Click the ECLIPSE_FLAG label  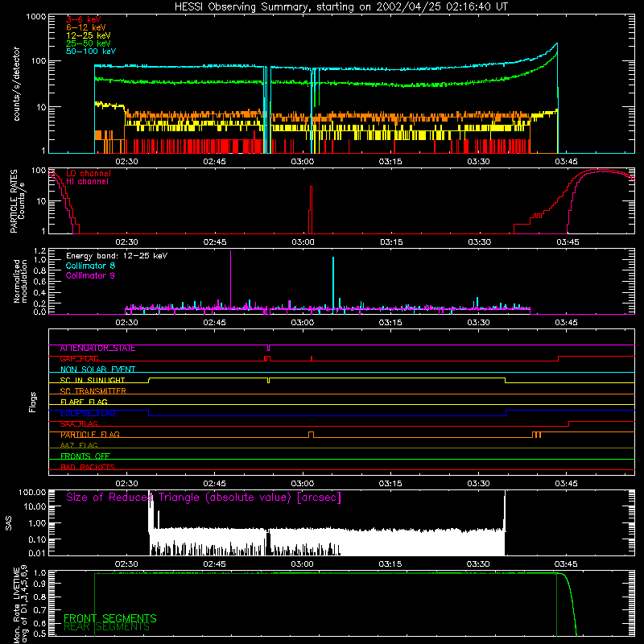pyautogui.click(x=88, y=413)
